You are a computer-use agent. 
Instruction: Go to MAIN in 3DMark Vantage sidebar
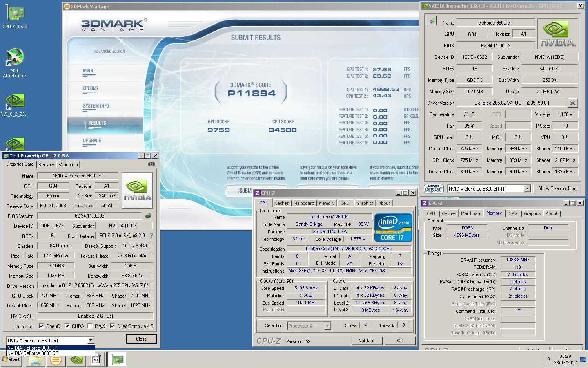tap(88, 71)
